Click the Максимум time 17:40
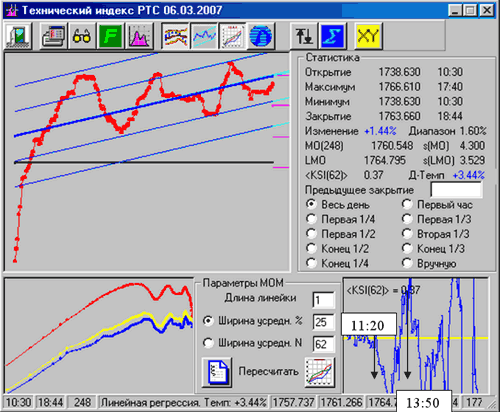The width and height of the screenshot is (500, 412). pyautogui.click(x=450, y=87)
